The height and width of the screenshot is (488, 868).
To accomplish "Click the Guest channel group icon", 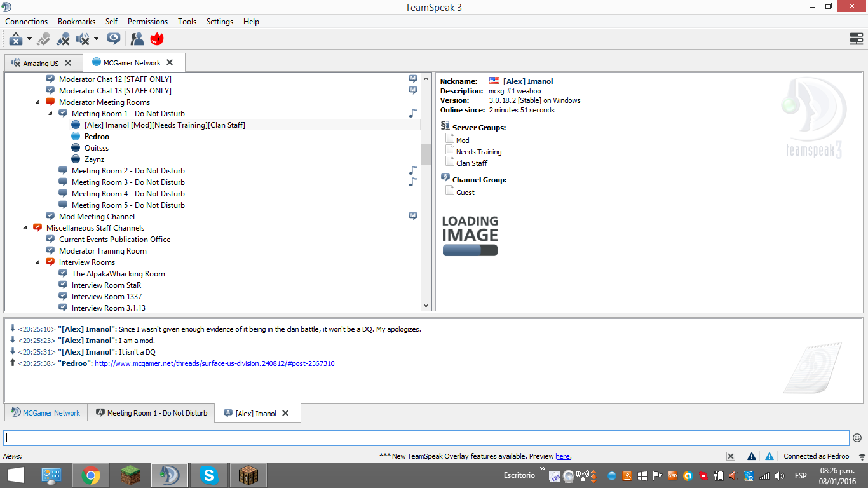I will point(450,192).
